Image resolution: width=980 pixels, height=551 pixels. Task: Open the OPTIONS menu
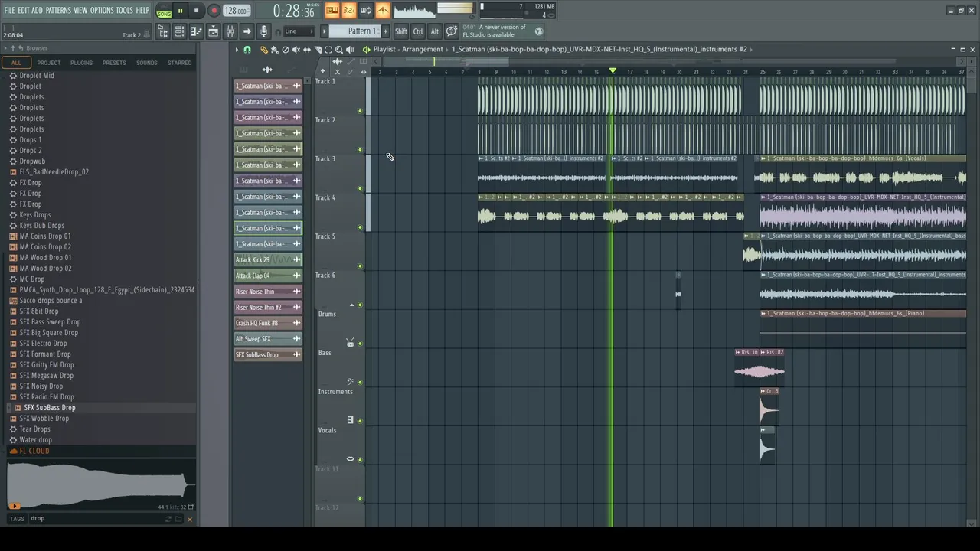[102, 11]
